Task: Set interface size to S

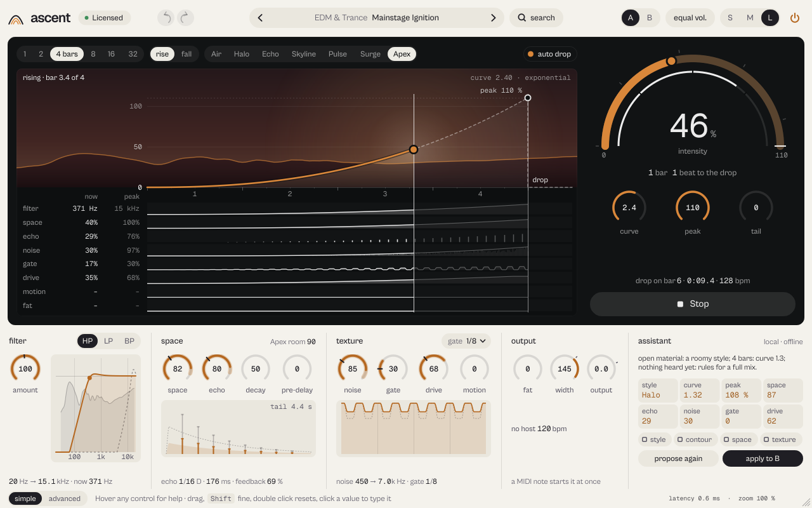Action: pyautogui.click(x=730, y=18)
